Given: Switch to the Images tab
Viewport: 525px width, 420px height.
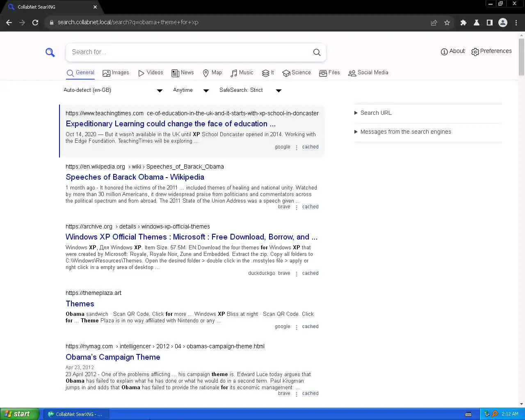Looking at the screenshot, I should pos(116,73).
